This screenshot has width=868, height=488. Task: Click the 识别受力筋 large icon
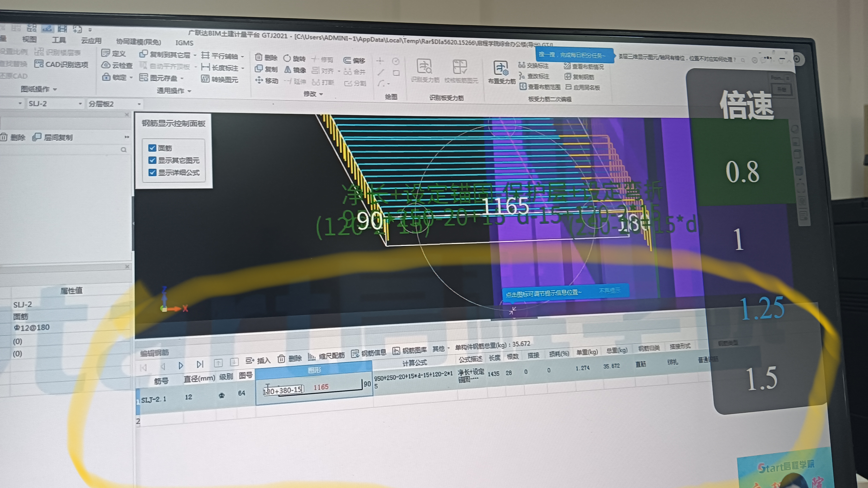425,71
